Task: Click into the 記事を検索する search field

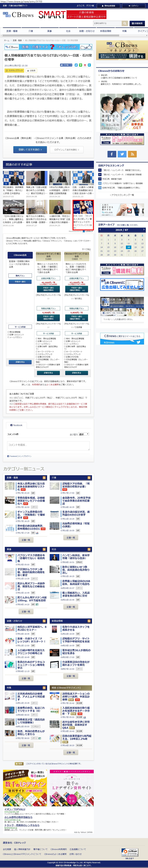Action: 107,23
